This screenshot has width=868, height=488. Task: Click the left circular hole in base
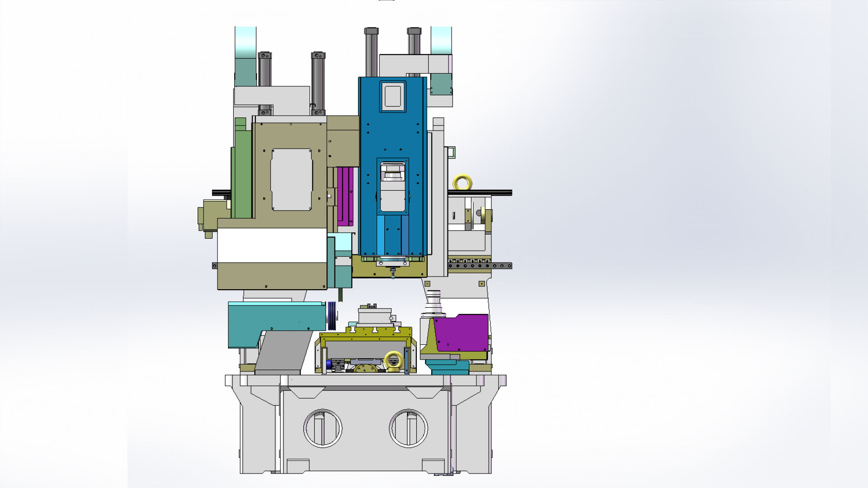click(x=322, y=428)
